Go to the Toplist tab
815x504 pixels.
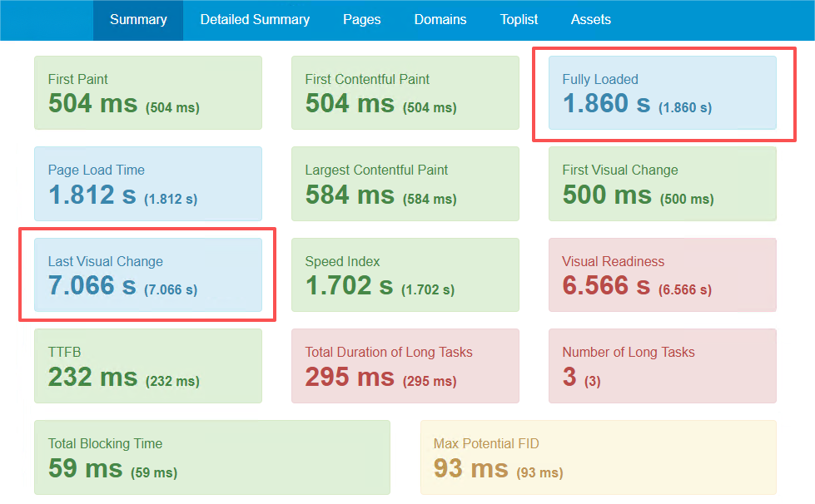tap(519, 19)
